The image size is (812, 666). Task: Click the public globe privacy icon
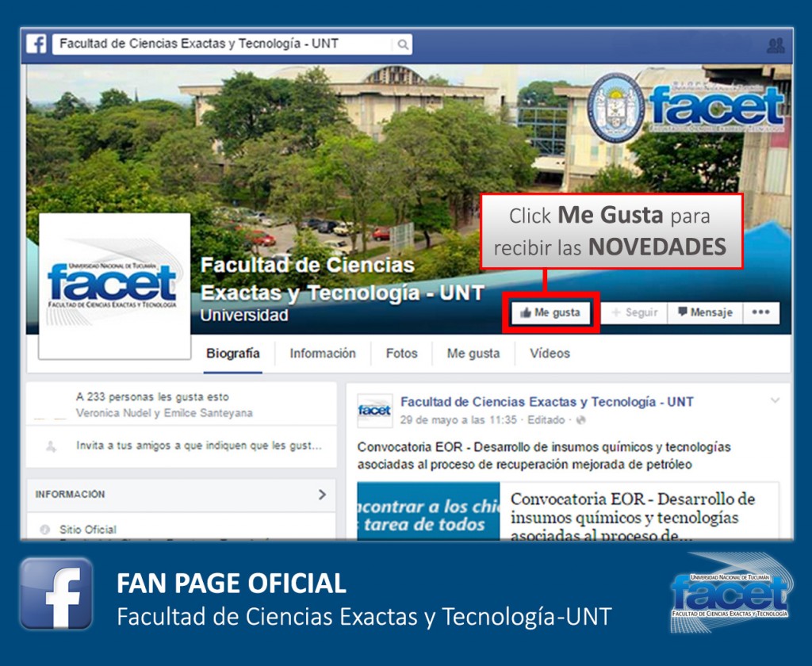[580, 420]
